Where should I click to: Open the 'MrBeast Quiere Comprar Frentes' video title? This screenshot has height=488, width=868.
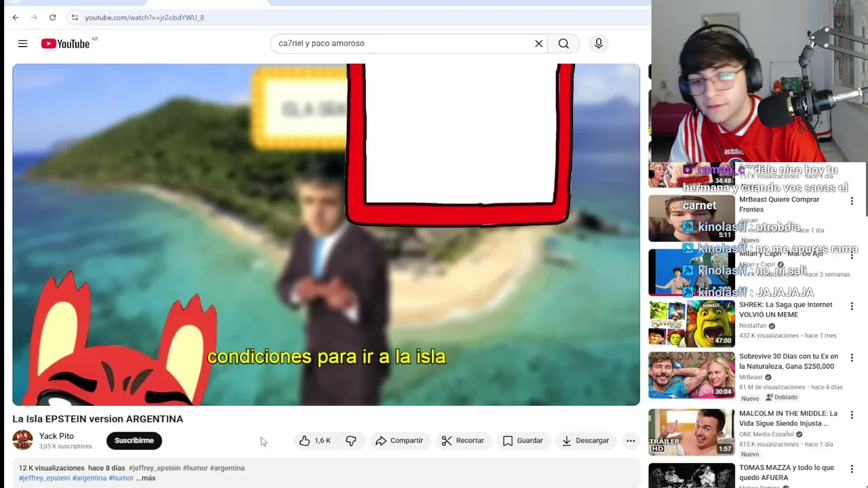[779, 204]
